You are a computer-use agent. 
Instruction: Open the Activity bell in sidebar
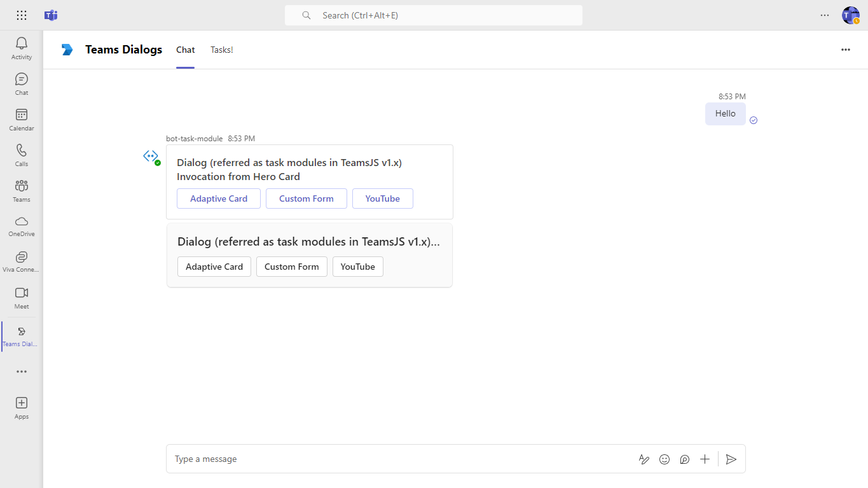pyautogui.click(x=22, y=48)
